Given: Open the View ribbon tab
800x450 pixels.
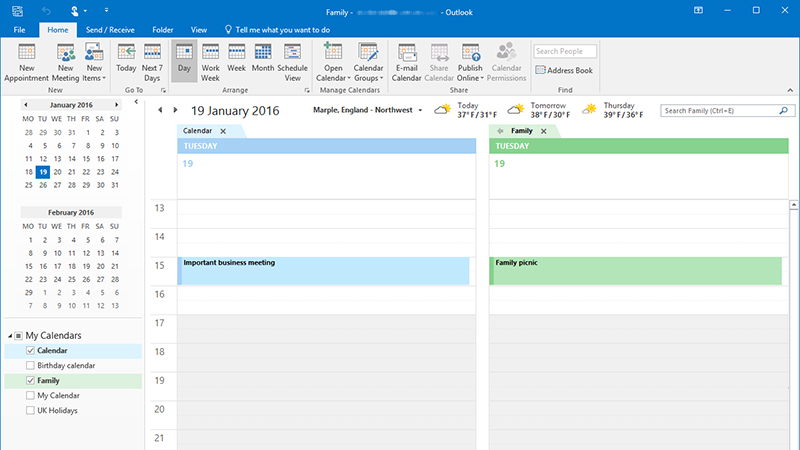Looking at the screenshot, I should click(199, 30).
